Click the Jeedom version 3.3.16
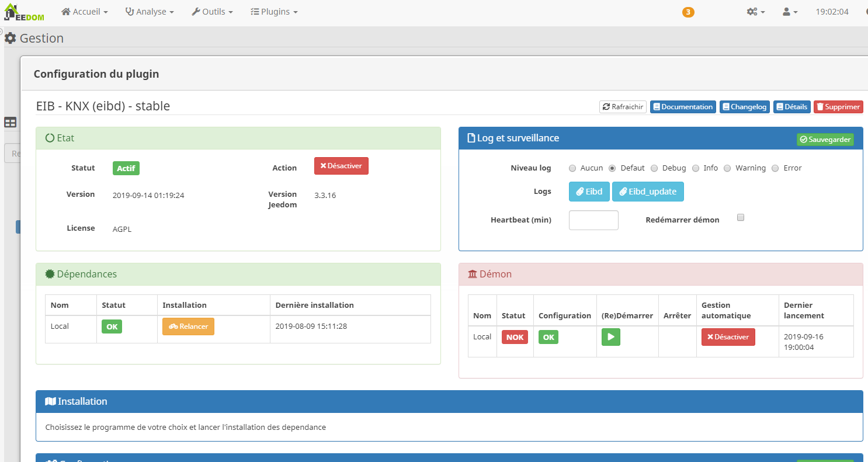This screenshot has width=868, height=462. 325,196
